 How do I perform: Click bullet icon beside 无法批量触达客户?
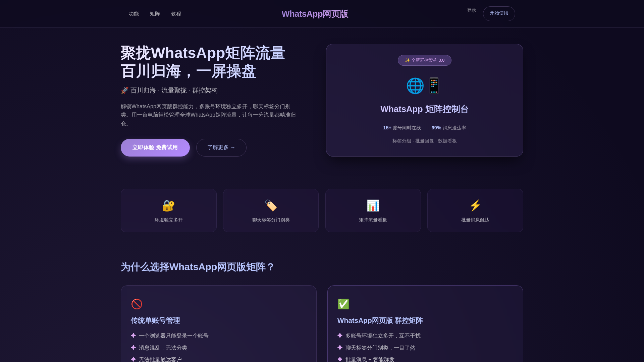tap(133, 359)
